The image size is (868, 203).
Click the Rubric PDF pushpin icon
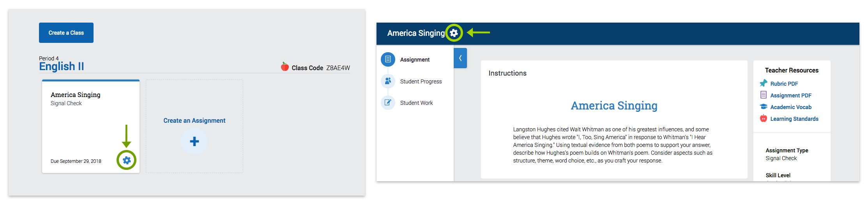point(764,83)
